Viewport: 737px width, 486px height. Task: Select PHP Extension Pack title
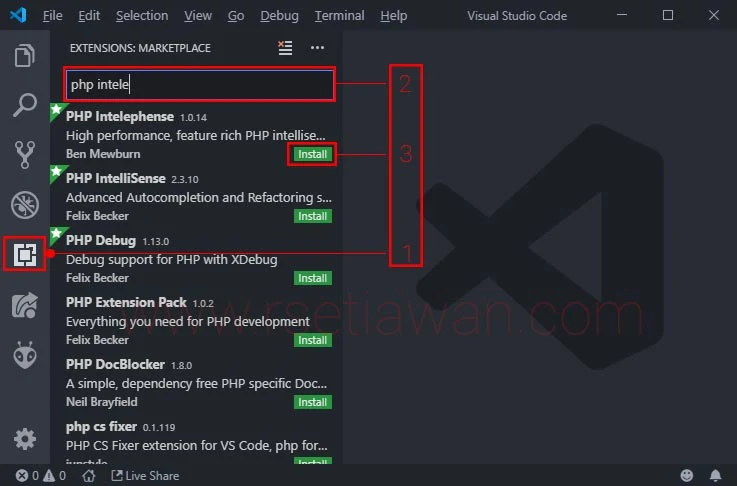click(126, 302)
